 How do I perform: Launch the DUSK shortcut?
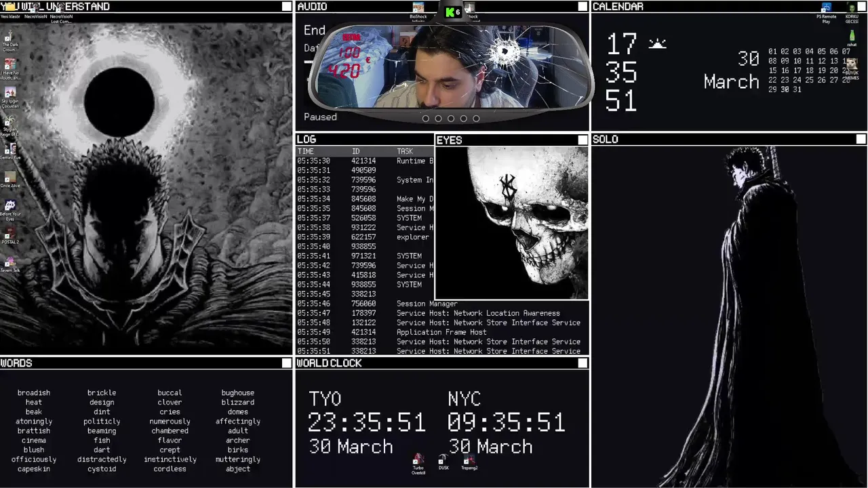coord(443,462)
